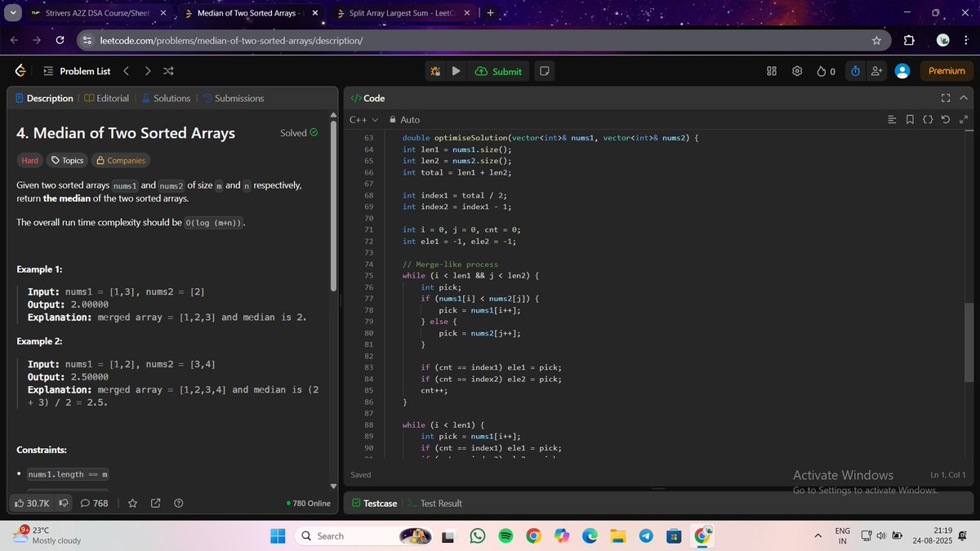This screenshot has width=980, height=551.
Task: Like the problem with 30.7K thumbs up
Action: pyautogui.click(x=32, y=503)
